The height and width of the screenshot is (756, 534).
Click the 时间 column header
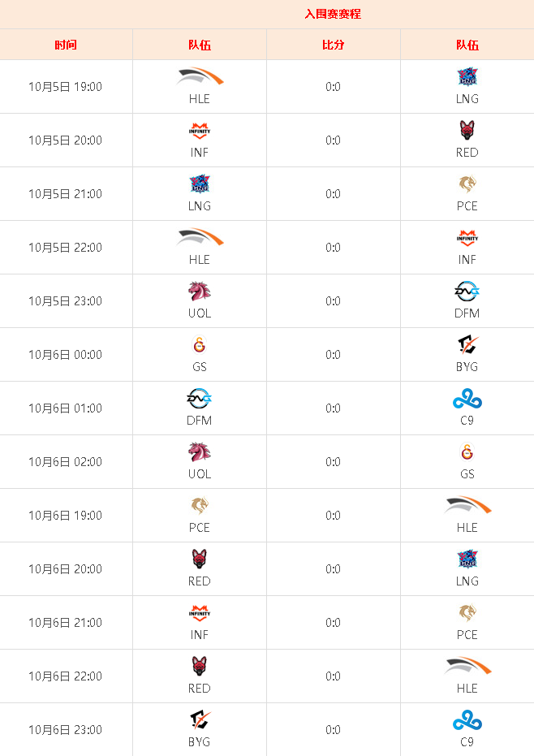pyautogui.click(x=66, y=45)
